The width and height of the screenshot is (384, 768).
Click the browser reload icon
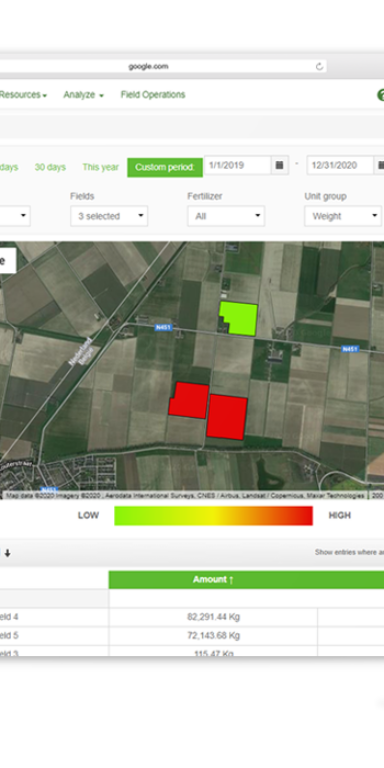pos(319,67)
